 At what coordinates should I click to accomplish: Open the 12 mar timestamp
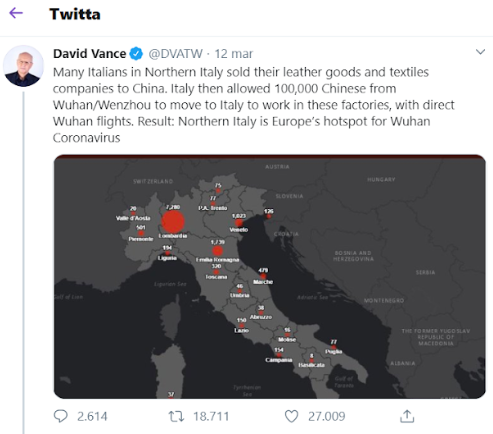pyautogui.click(x=234, y=54)
